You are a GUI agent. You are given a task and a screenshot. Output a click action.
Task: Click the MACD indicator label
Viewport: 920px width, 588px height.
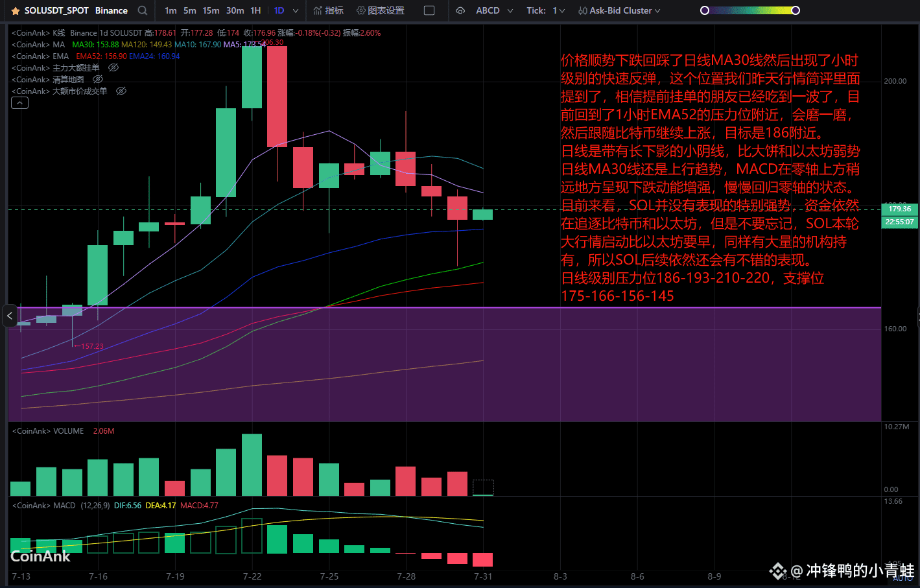pyautogui.click(x=64, y=505)
